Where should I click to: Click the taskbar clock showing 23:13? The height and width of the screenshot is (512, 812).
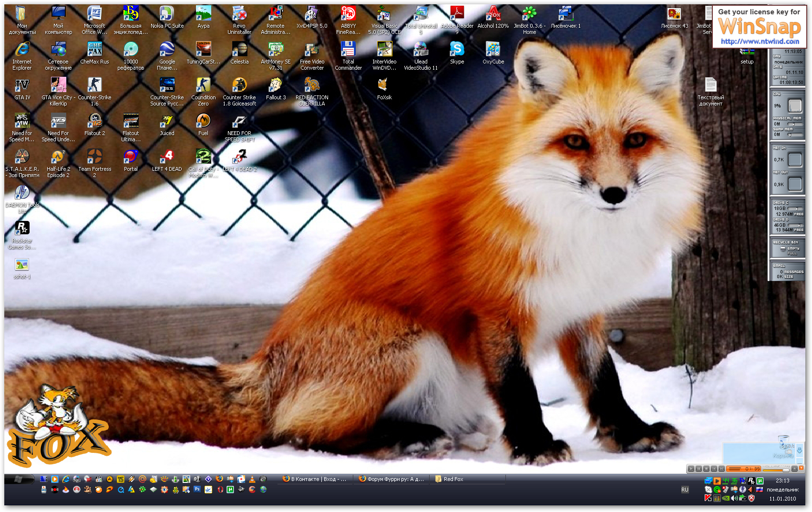782,481
